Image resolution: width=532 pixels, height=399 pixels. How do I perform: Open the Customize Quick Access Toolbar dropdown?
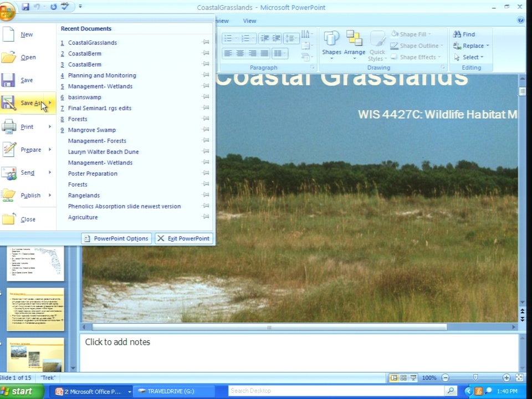(x=80, y=6)
